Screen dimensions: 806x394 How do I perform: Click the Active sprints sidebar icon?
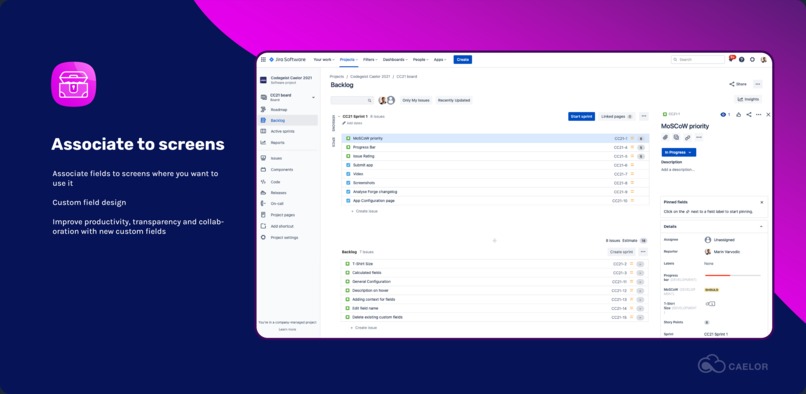pyautogui.click(x=263, y=131)
